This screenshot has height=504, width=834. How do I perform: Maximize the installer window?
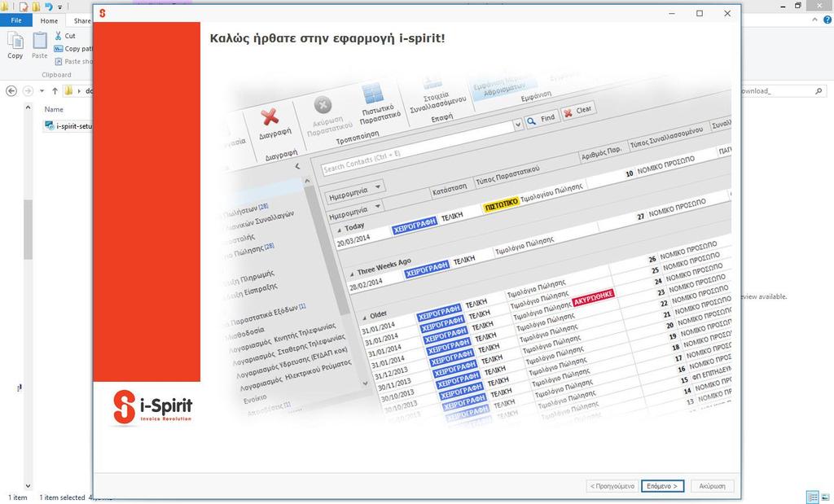(700, 13)
